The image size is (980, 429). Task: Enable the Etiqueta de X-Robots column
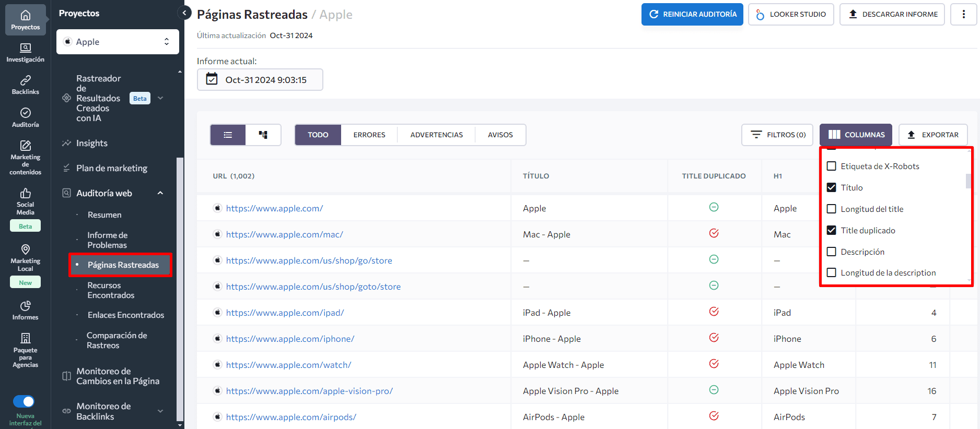click(832, 166)
